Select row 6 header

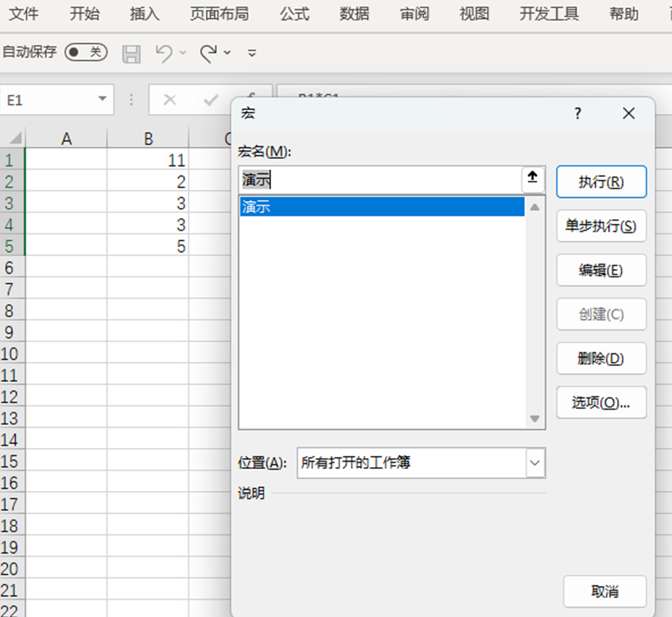click(12, 268)
